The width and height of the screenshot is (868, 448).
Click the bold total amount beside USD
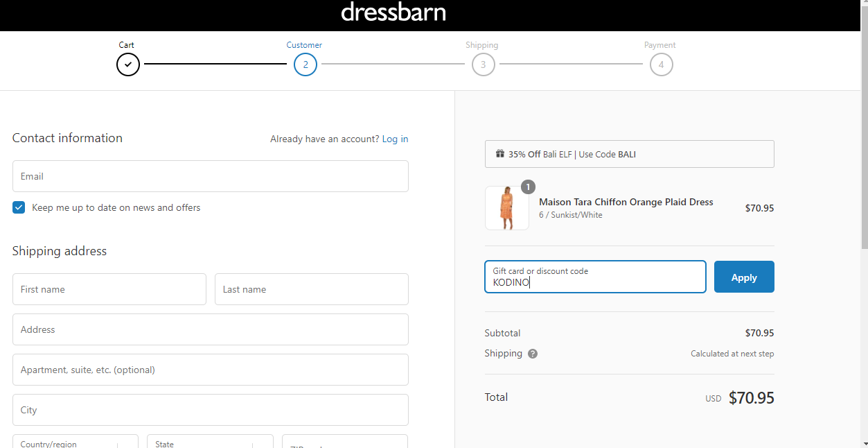(752, 398)
